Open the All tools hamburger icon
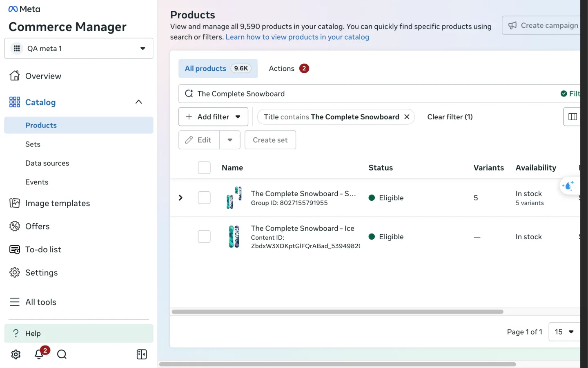 pos(15,302)
